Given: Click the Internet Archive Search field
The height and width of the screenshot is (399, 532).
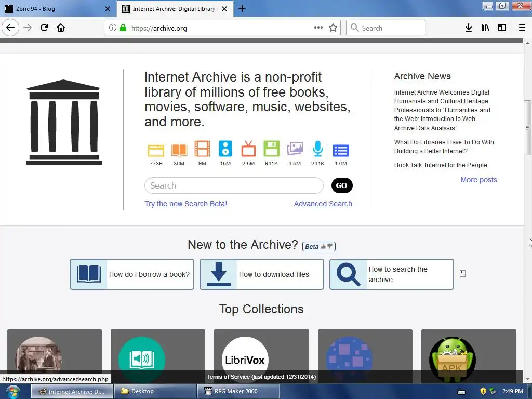Looking at the screenshot, I should point(234,185).
